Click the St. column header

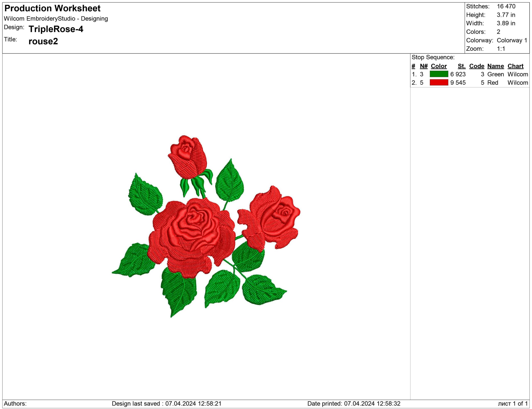pyautogui.click(x=461, y=66)
